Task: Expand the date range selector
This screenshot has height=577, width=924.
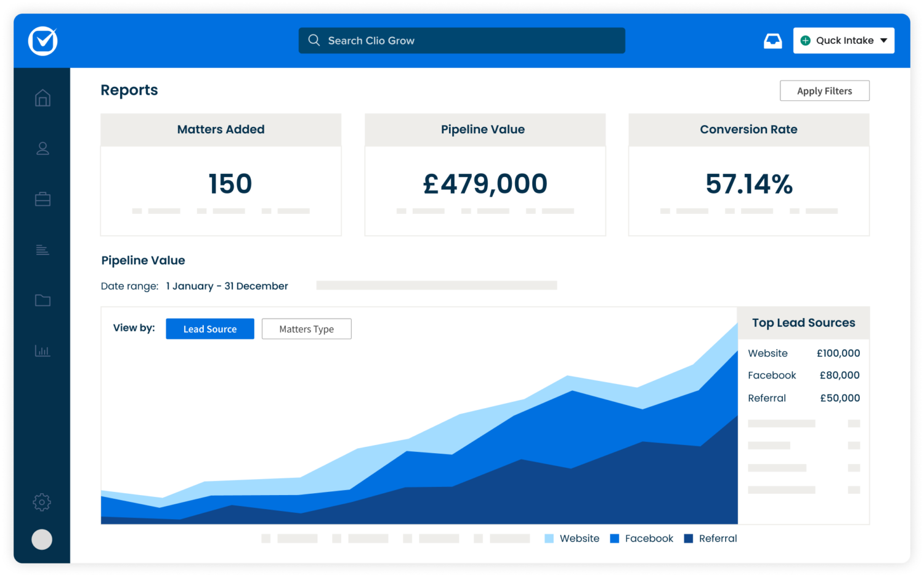Action: tap(227, 285)
